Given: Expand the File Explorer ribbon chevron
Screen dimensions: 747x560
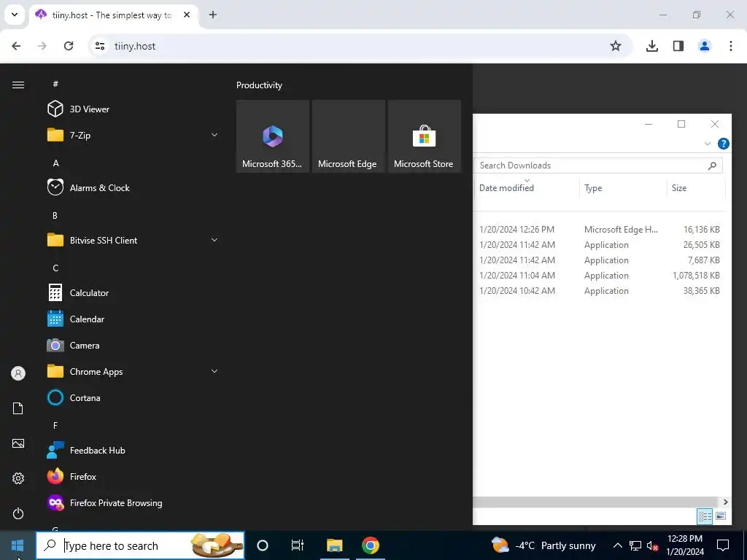Looking at the screenshot, I should (x=708, y=144).
